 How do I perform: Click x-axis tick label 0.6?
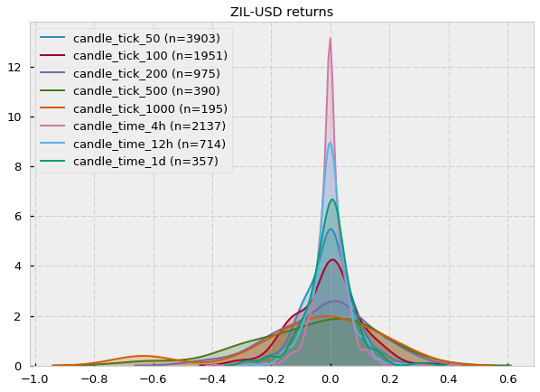tap(508, 379)
